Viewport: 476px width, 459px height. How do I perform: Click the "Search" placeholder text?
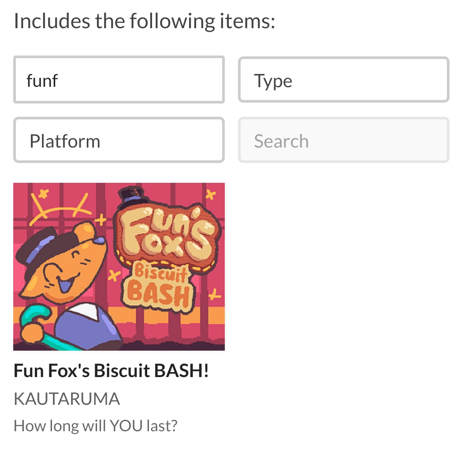coord(281,141)
